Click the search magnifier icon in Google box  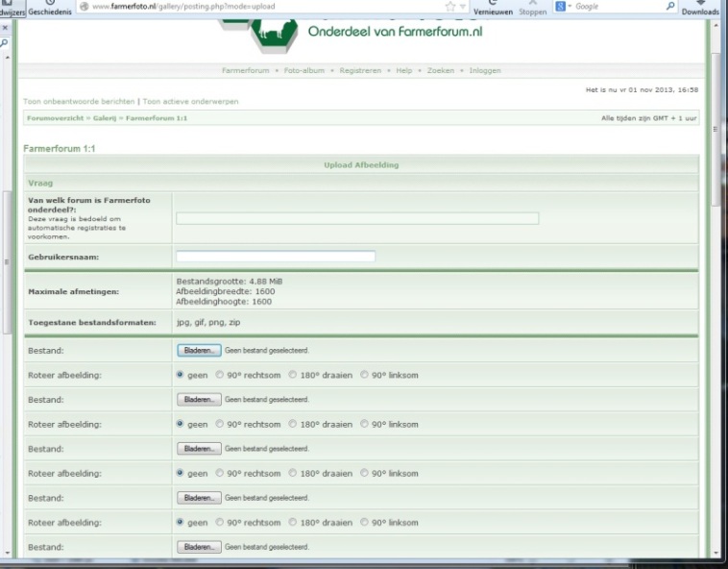pyautogui.click(x=670, y=7)
